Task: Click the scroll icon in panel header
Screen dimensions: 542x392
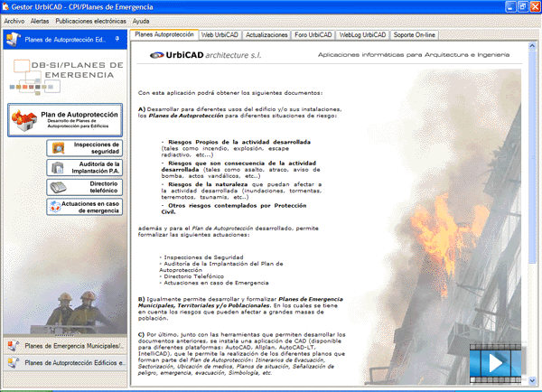Action: click(14, 39)
